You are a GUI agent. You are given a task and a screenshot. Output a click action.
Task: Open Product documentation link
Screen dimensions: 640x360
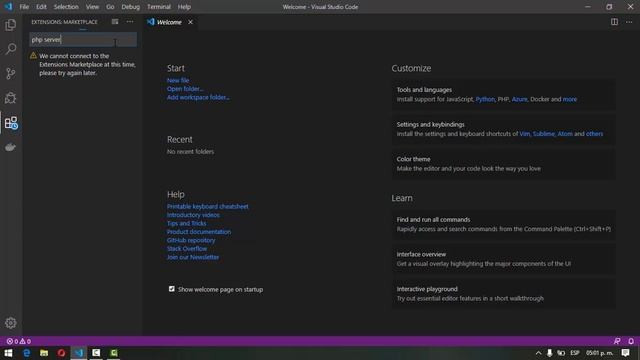[x=199, y=232]
